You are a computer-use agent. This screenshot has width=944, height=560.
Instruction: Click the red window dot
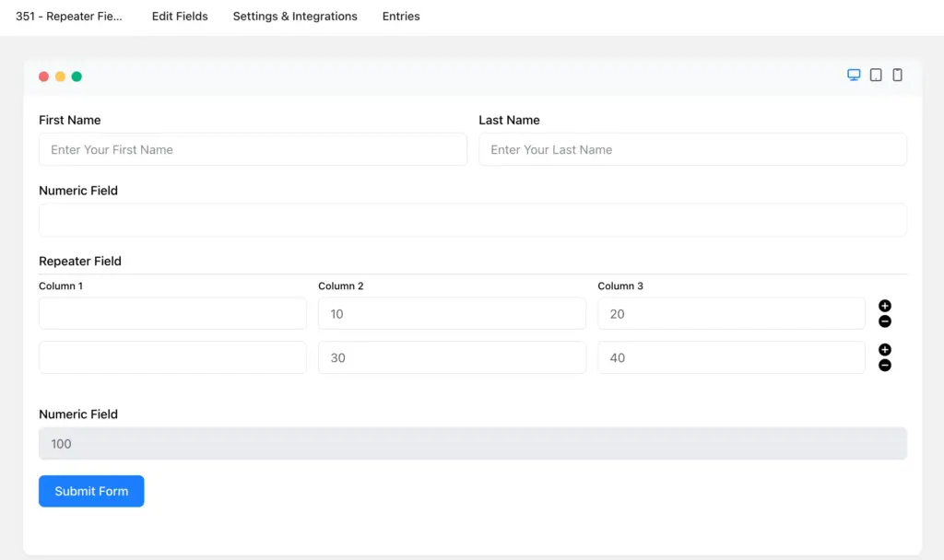click(x=43, y=76)
